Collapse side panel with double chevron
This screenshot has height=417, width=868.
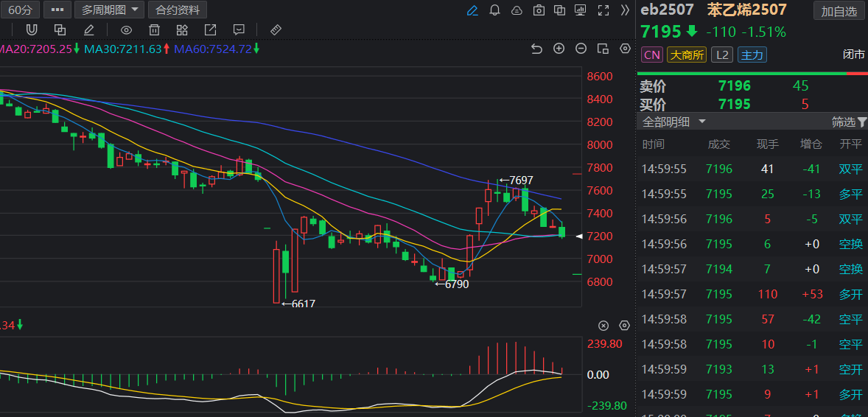625,10
